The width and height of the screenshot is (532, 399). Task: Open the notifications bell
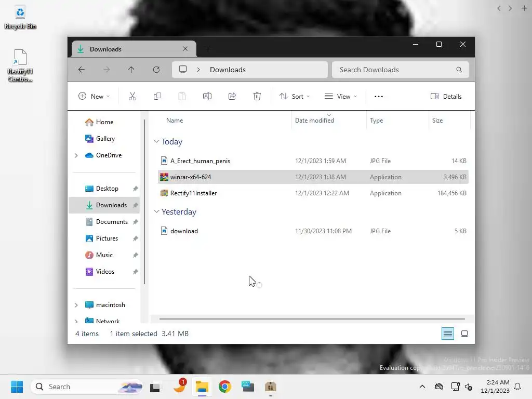pos(517,387)
